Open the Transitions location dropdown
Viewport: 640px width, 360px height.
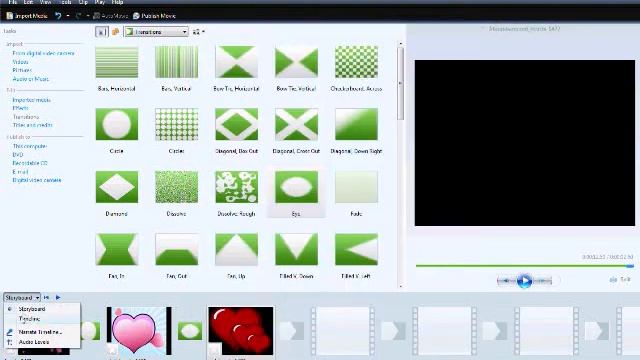point(156,31)
